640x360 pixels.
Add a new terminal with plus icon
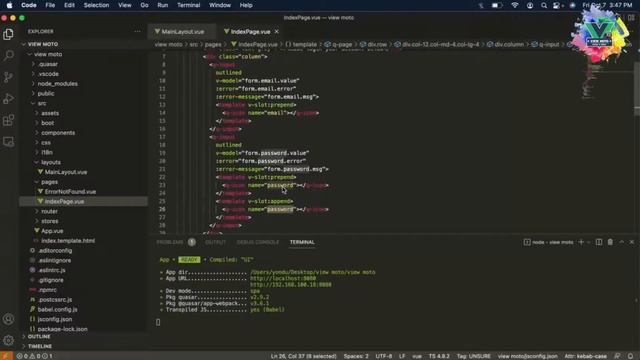[x=581, y=242]
